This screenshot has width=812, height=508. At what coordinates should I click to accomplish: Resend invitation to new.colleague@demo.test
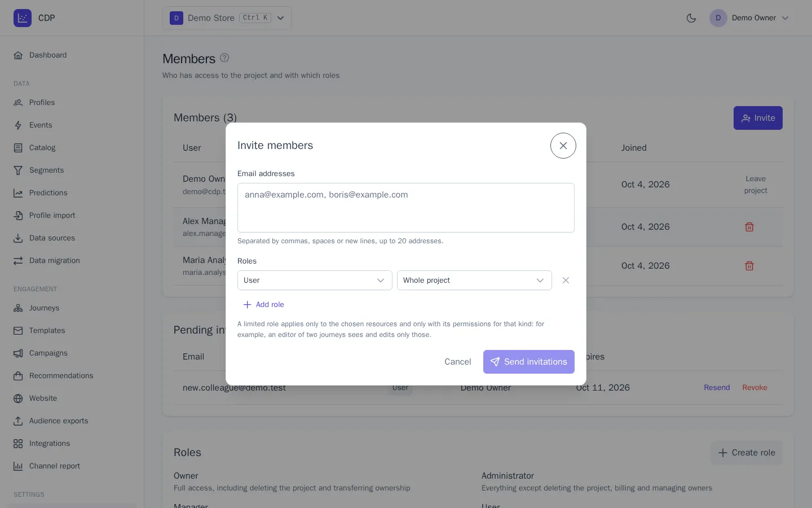coord(717,388)
